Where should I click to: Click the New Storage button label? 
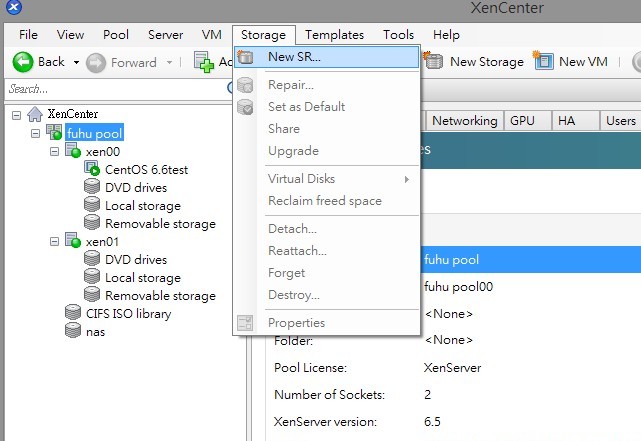(x=486, y=62)
